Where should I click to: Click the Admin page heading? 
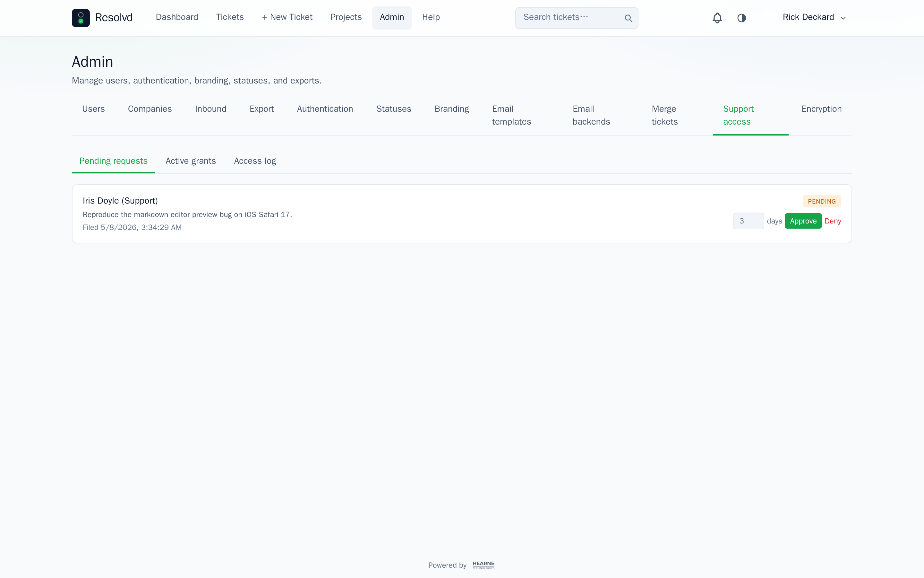click(x=92, y=62)
